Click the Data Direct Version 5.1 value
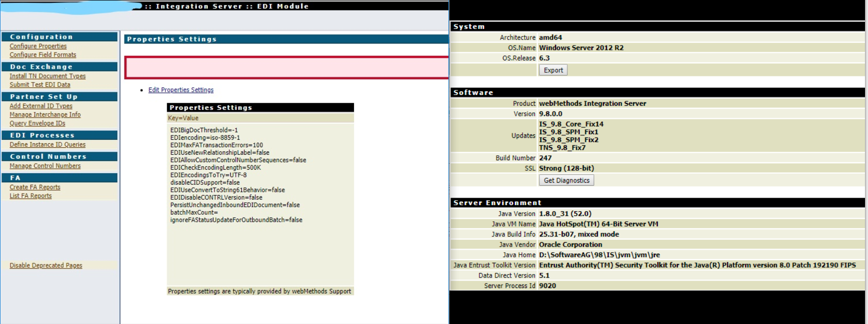Screen dimensions: 868x324 544,276
